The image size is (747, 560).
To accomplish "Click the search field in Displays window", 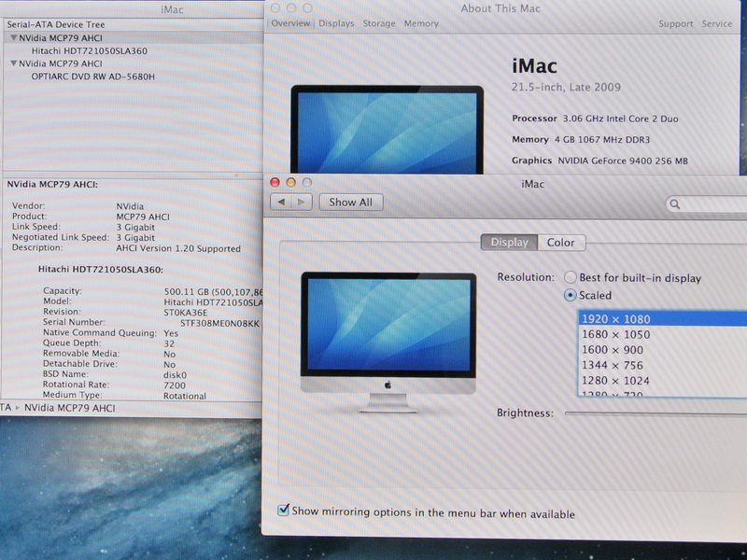I will [x=707, y=204].
